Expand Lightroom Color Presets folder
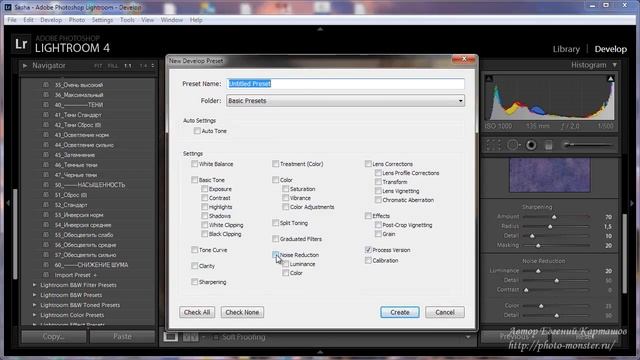 click(34, 315)
